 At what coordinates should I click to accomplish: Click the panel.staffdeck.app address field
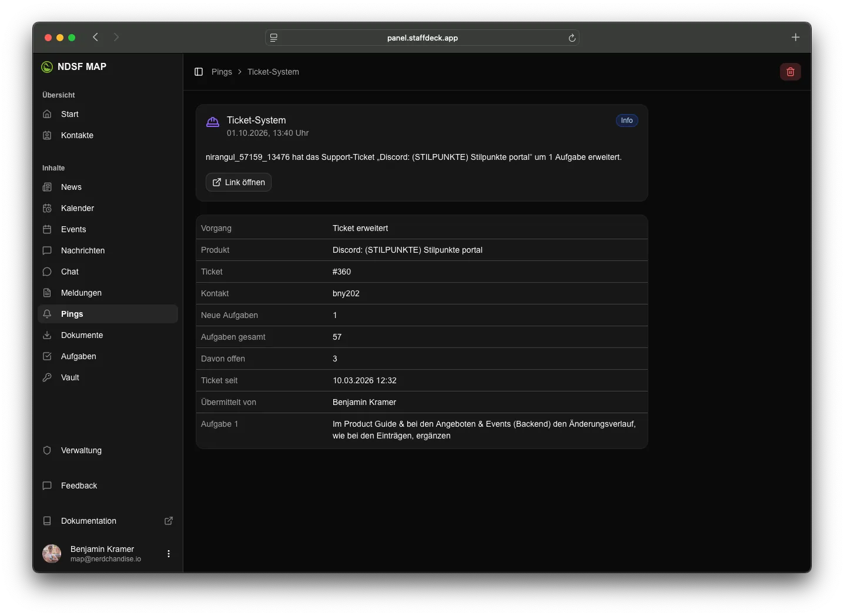click(x=422, y=38)
